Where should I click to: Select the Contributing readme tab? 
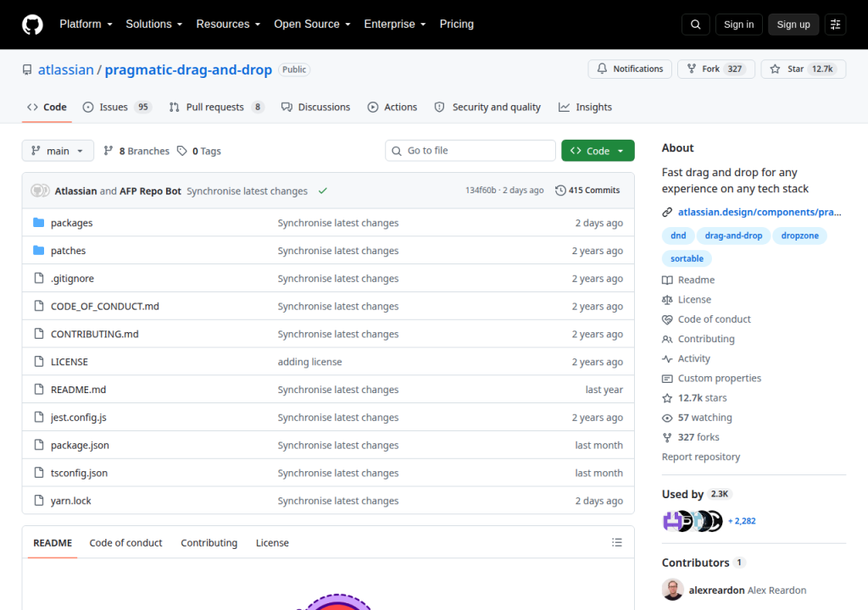(209, 543)
